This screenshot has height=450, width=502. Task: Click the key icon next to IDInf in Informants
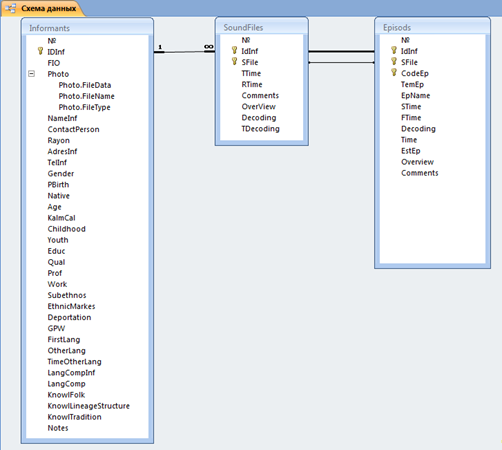click(40, 51)
